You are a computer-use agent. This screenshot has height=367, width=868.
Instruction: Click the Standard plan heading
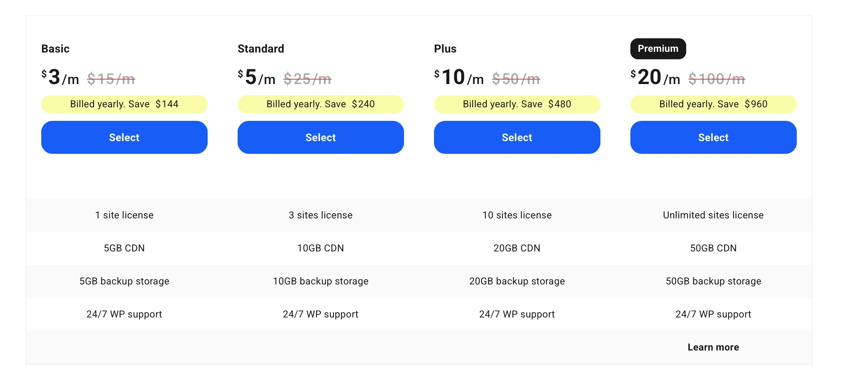(261, 48)
